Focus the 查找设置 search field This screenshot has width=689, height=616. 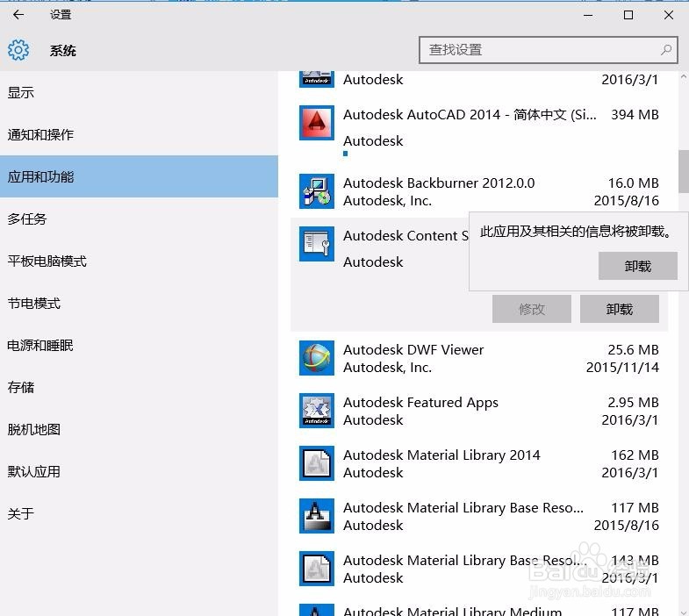coord(548,50)
